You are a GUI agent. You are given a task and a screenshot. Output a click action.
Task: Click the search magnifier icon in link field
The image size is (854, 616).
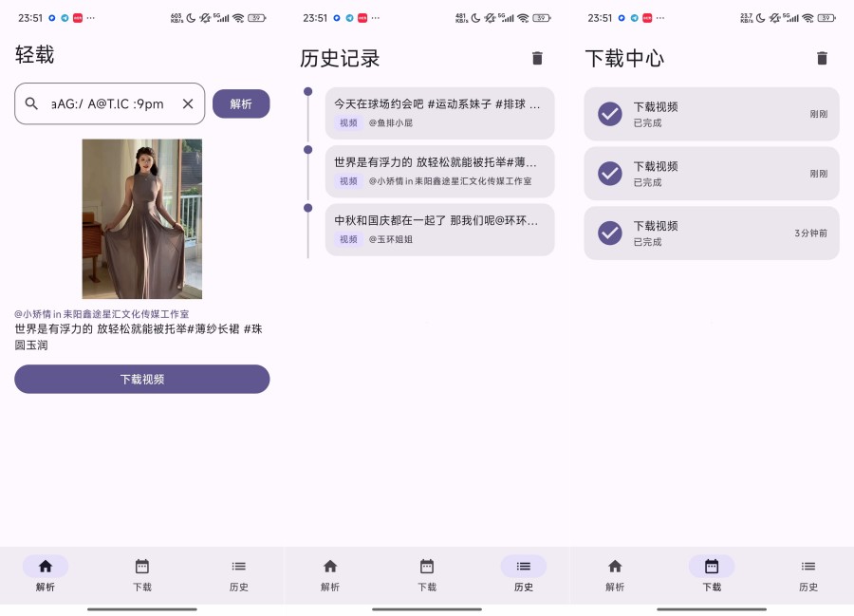pos(31,103)
